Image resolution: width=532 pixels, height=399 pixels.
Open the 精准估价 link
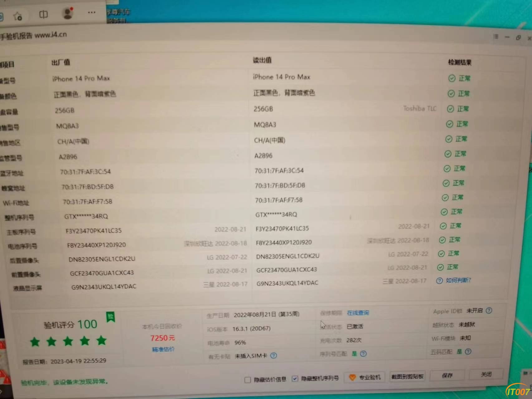click(x=163, y=349)
